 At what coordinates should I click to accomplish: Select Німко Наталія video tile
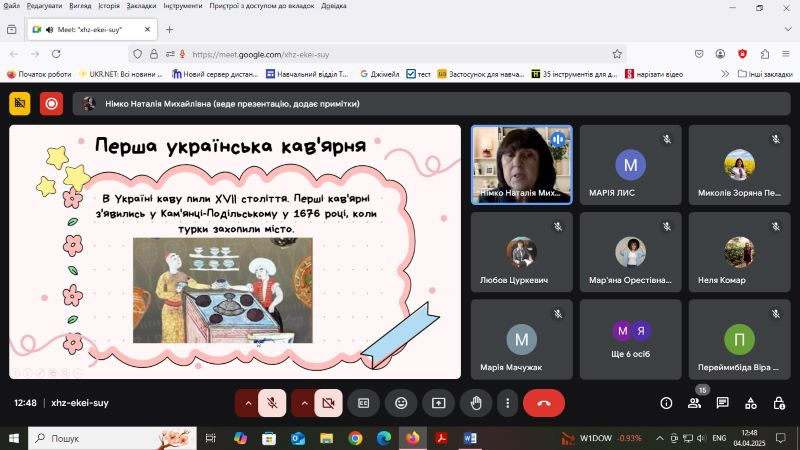(521, 165)
